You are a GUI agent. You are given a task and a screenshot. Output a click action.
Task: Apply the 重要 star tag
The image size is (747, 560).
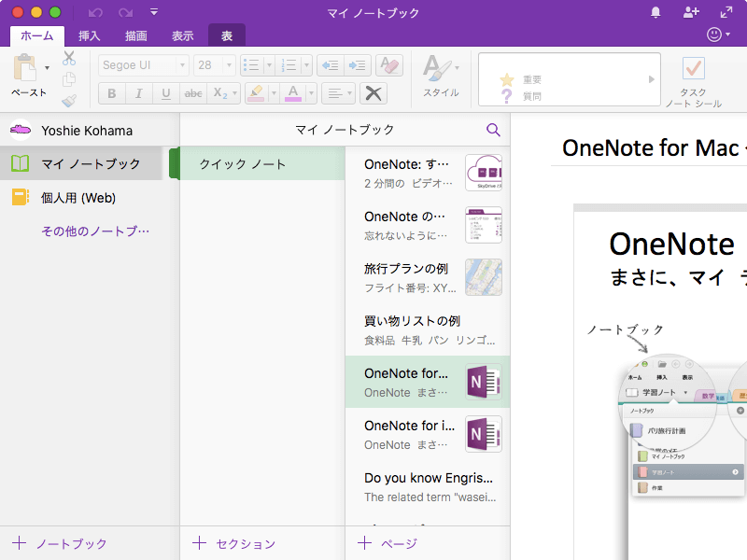pyautogui.click(x=521, y=79)
